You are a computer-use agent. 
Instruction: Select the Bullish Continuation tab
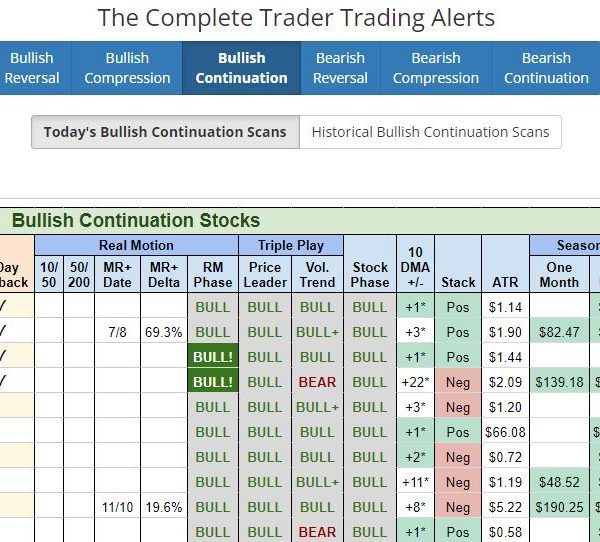tap(241, 68)
